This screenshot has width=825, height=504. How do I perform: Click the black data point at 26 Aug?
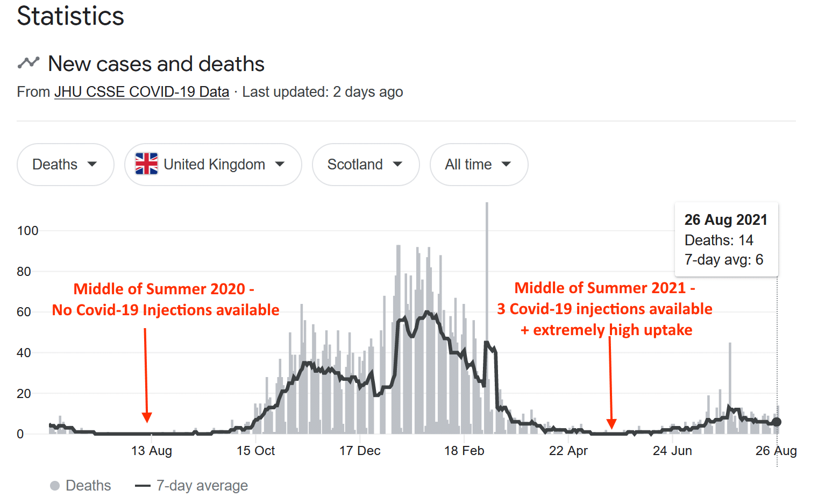777,422
